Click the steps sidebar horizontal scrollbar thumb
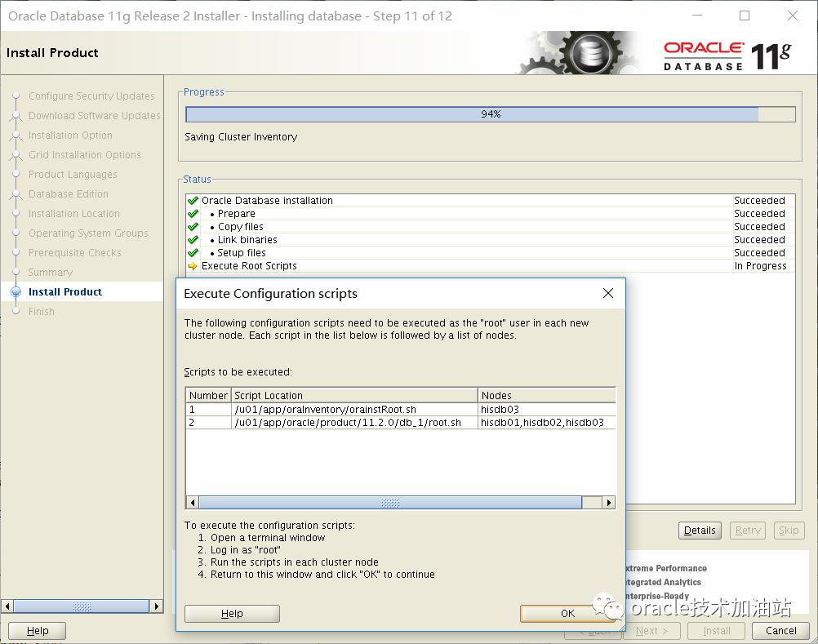 pyautogui.click(x=82, y=606)
